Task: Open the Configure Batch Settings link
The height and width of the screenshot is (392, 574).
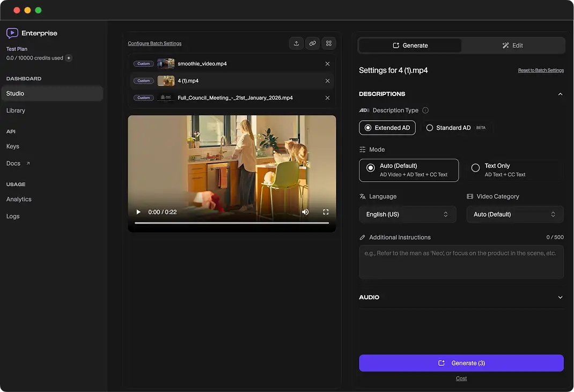Action: [x=154, y=43]
